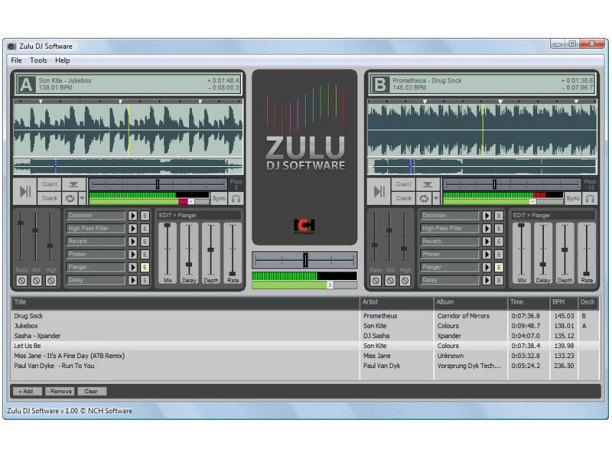Viewport: 612px width, 459px height.
Task: Kill Deck A High band
Action: click(x=51, y=280)
